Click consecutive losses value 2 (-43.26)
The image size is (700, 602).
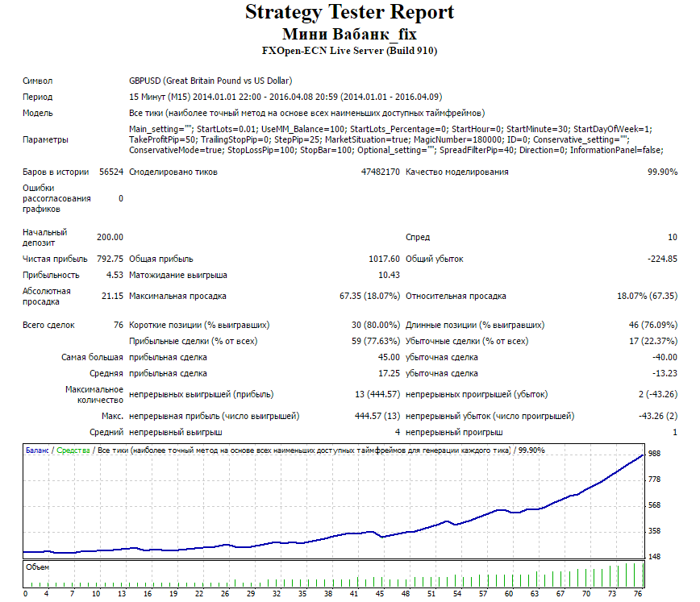pos(658,395)
